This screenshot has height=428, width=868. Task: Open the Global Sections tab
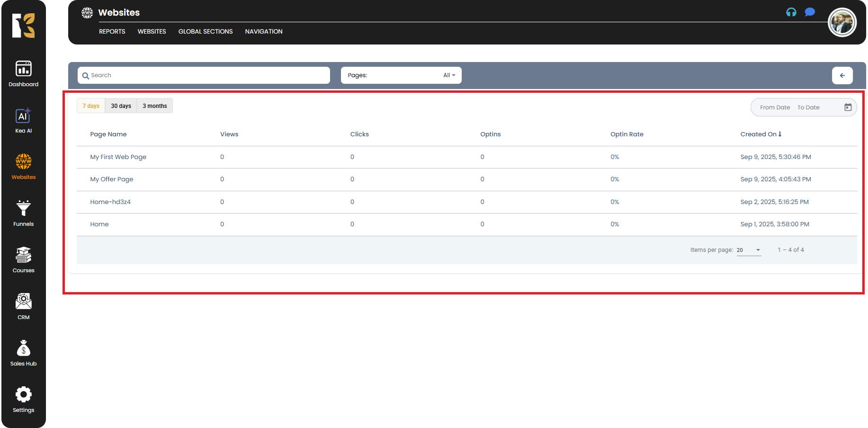(x=206, y=32)
